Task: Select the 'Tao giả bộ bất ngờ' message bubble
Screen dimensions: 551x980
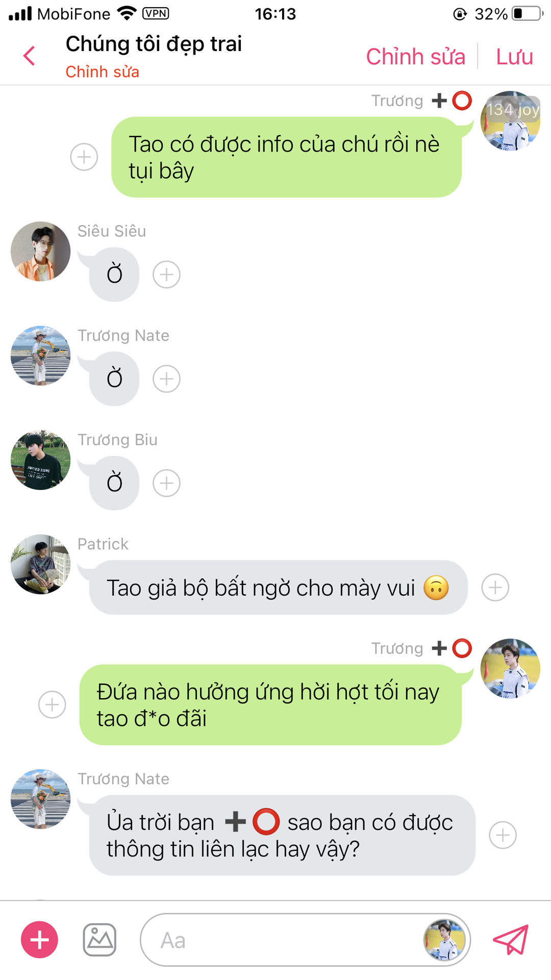Action: (x=278, y=587)
